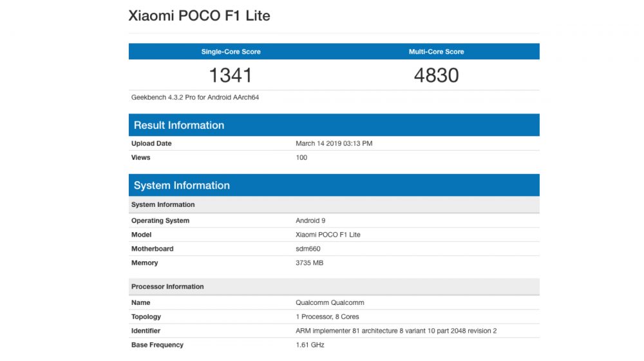
Task: Select the Single-Core Score column header
Action: point(231,52)
